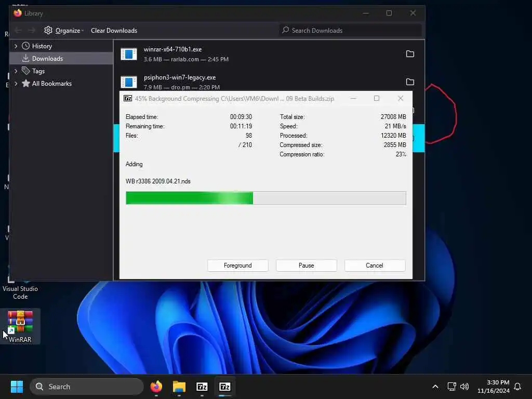This screenshot has width=532, height=399.
Task: Click the psiphon3-win7-legacy.exe file icon
Action: 129,82
